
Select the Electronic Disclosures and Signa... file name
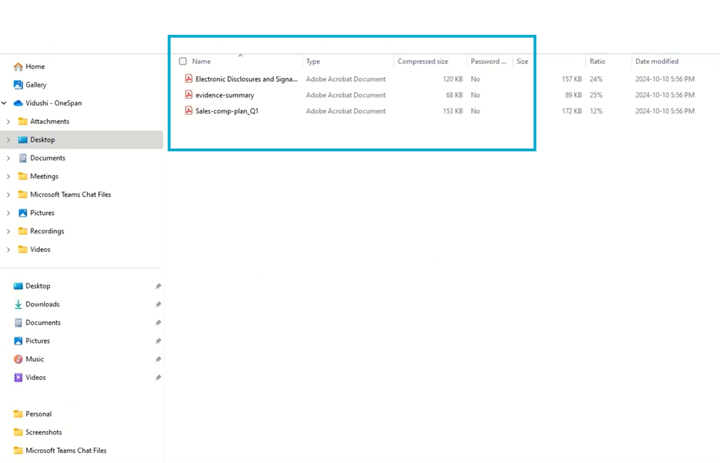click(246, 79)
